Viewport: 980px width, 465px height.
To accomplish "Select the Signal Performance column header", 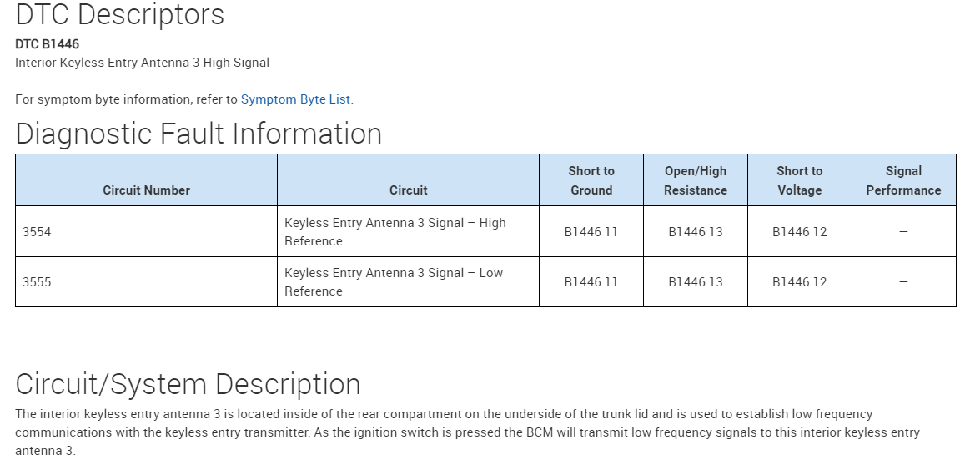I will click(903, 180).
